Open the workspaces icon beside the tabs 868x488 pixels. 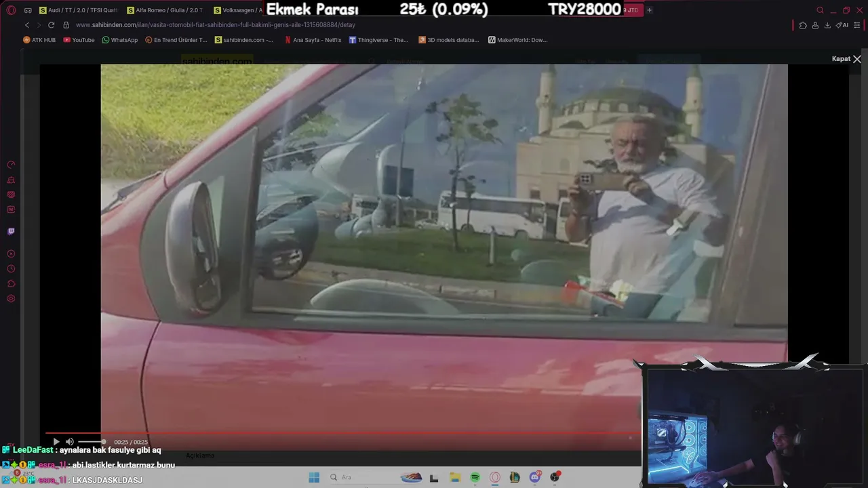click(x=28, y=10)
